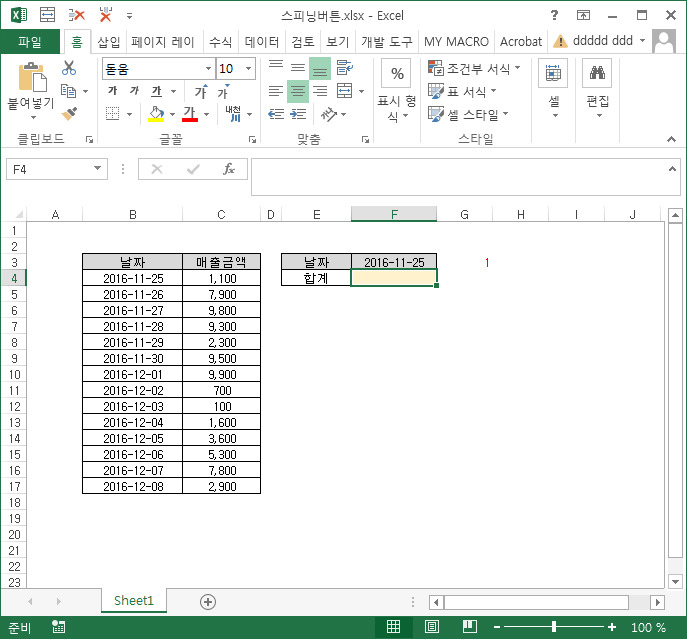Click the 편집 group button
This screenshot has height=639, width=687.
click(x=598, y=90)
